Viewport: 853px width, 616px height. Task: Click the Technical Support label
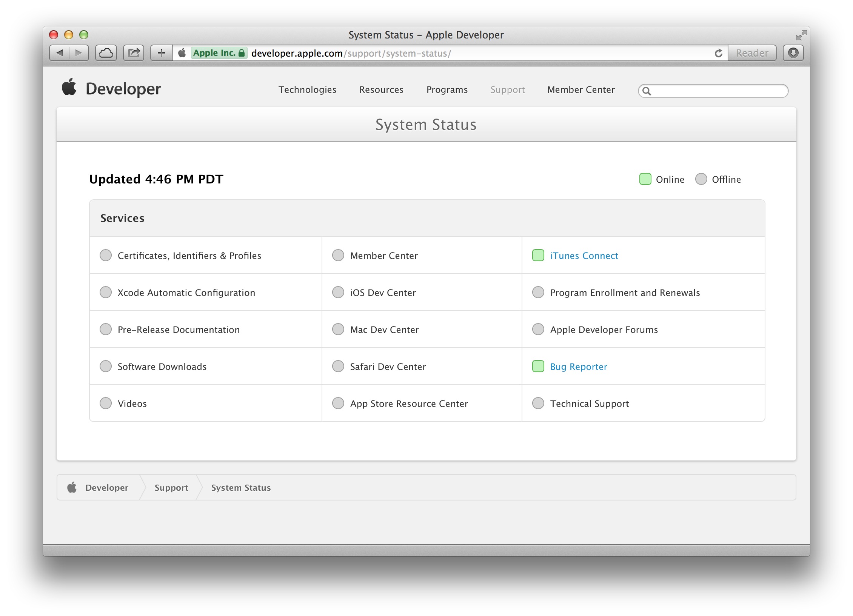pyautogui.click(x=590, y=403)
